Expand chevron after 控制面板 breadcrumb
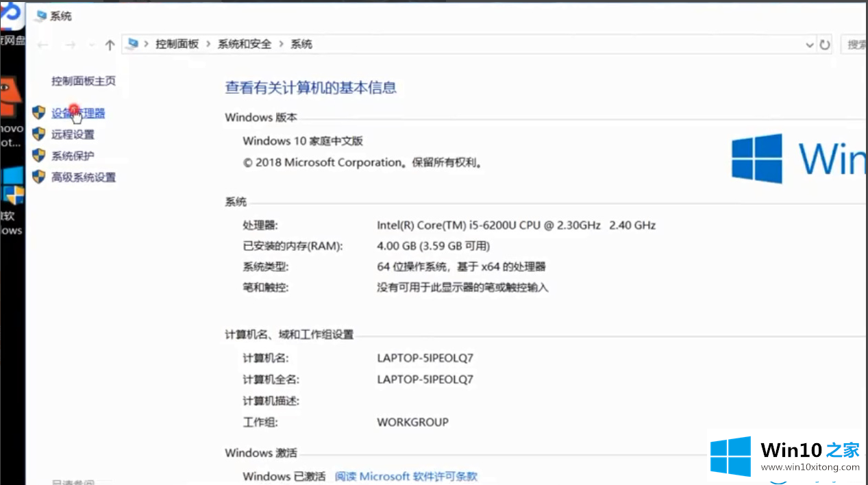Viewport: 868px width, 485px height. [208, 44]
